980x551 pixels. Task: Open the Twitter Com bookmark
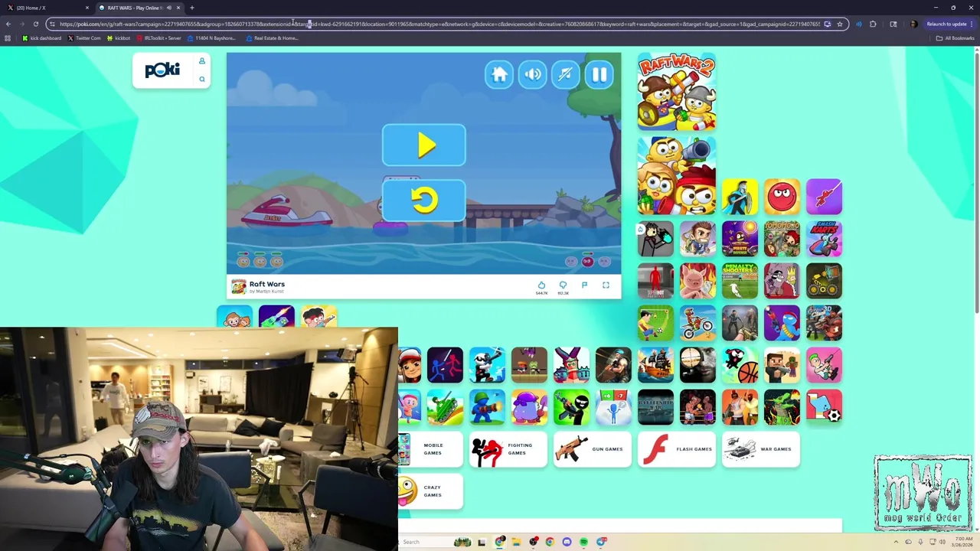pyautogui.click(x=84, y=37)
